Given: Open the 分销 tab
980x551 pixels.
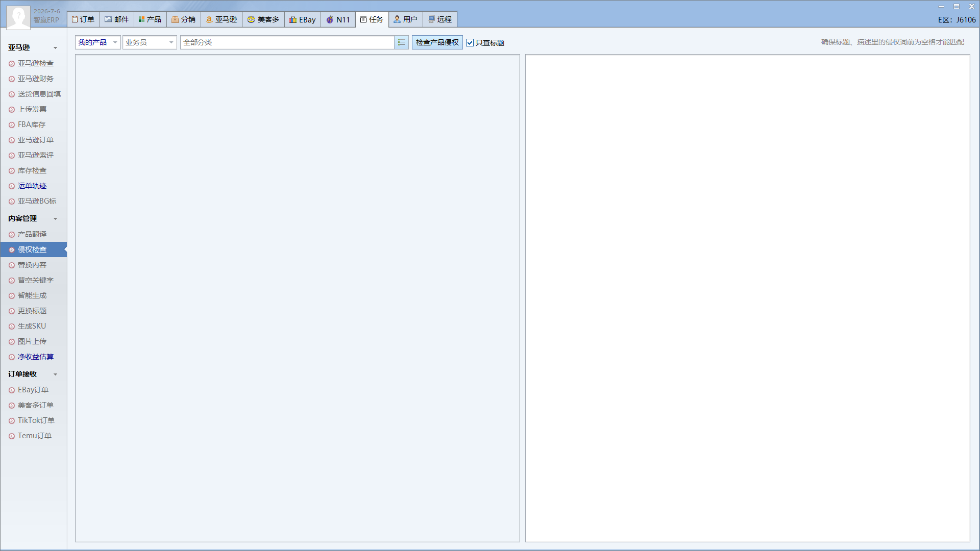Looking at the screenshot, I should 184,19.
